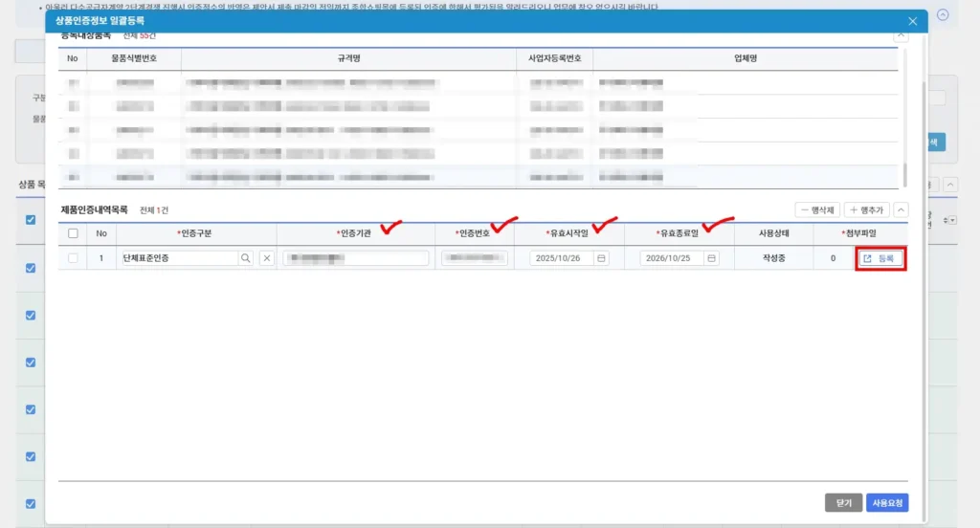Open the calendar icon for 유효시작일

(601, 258)
